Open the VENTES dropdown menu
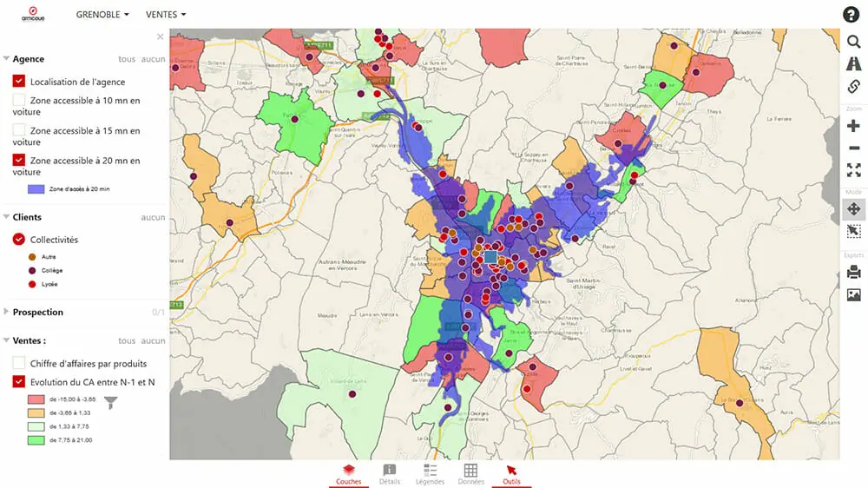 (x=166, y=15)
